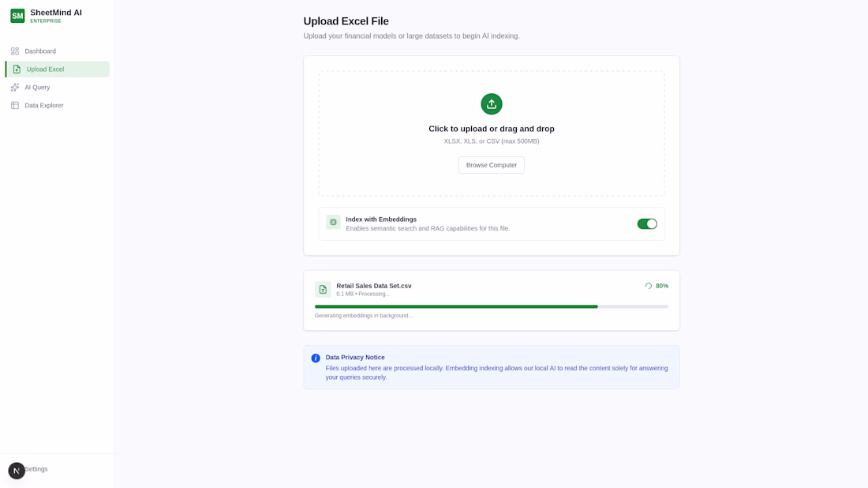Click the Data Explorer table icon

(x=15, y=105)
